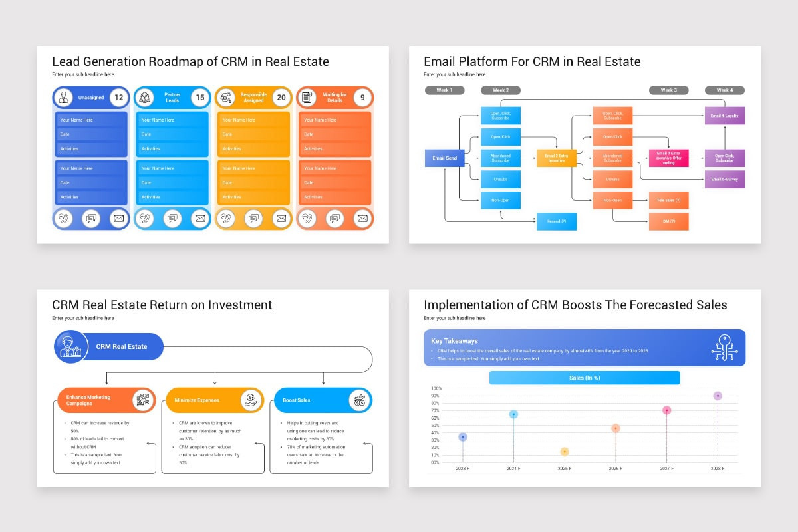The height and width of the screenshot is (532, 798).
Task: Click the DM (?) box
Action: 669,221
